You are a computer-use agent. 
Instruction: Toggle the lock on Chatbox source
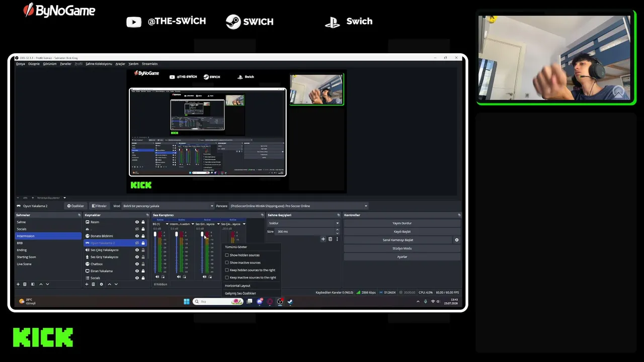(x=143, y=264)
